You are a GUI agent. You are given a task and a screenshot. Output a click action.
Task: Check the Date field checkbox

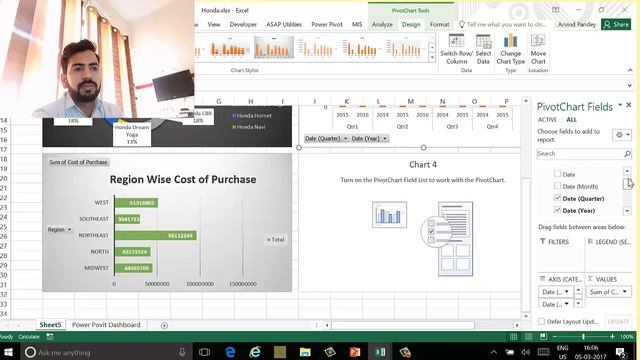(x=557, y=174)
